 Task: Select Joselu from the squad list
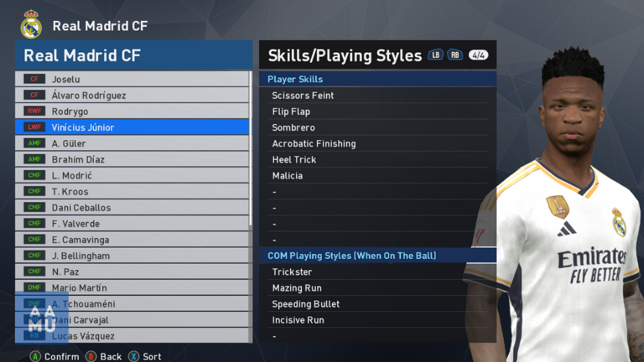click(x=132, y=79)
